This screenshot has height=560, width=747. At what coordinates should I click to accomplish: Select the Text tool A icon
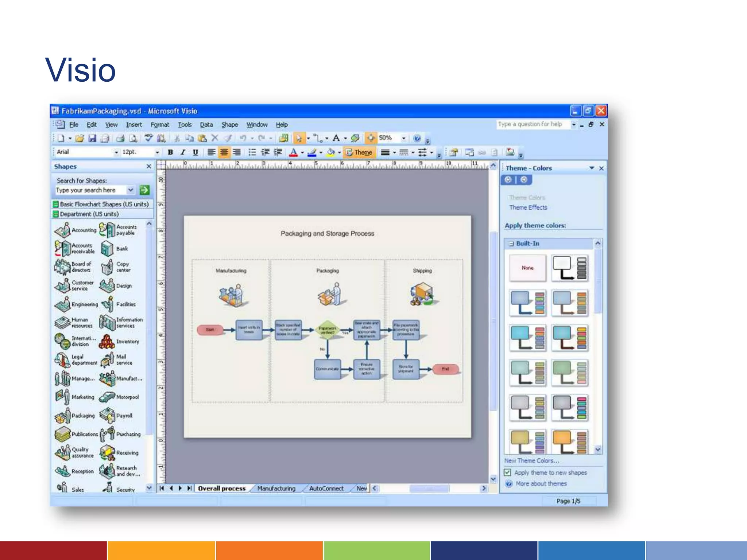click(336, 138)
